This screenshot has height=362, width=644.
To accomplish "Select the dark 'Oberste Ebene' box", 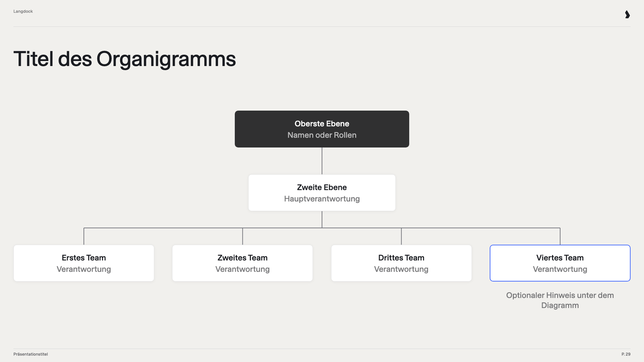I will click(x=322, y=129).
